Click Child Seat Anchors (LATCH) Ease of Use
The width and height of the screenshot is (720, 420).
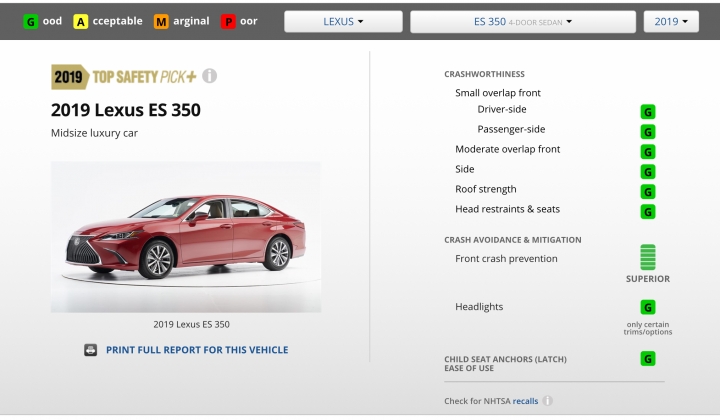click(x=505, y=364)
